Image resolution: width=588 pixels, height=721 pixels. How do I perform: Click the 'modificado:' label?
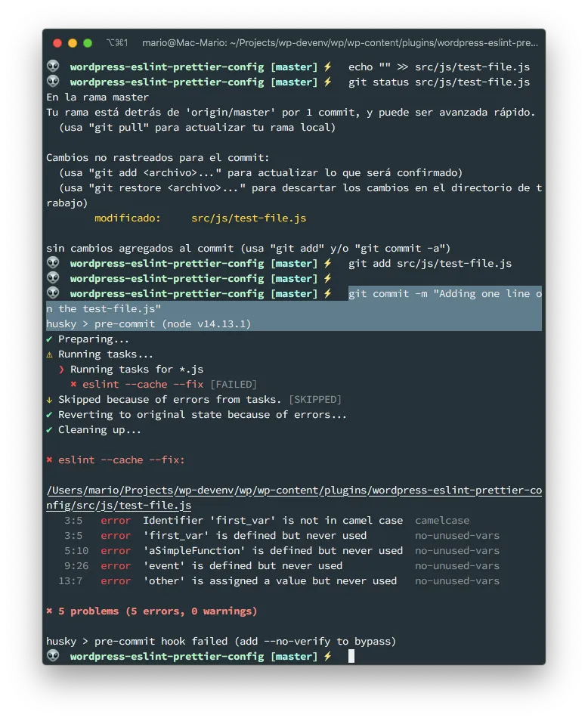(x=127, y=218)
